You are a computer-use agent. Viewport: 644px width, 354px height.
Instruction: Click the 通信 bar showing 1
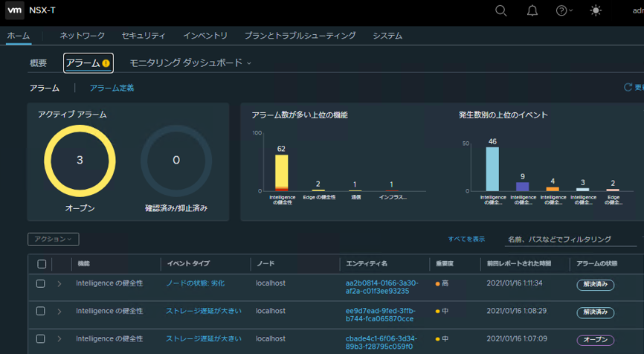(355, 190)
